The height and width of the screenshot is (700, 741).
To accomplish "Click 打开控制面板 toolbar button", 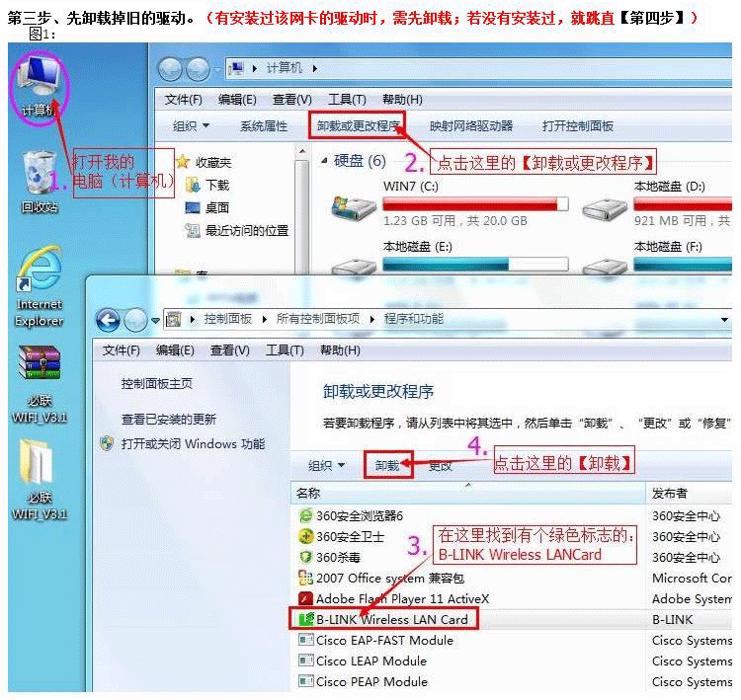I will click(x=578, y=126).
